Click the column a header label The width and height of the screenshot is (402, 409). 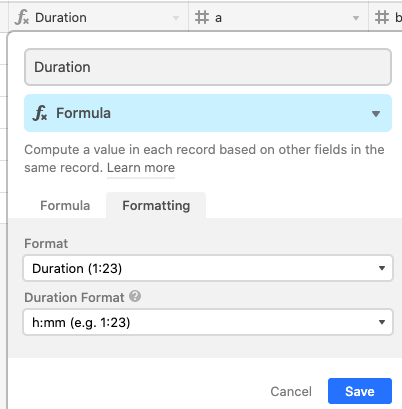(218, 18)
